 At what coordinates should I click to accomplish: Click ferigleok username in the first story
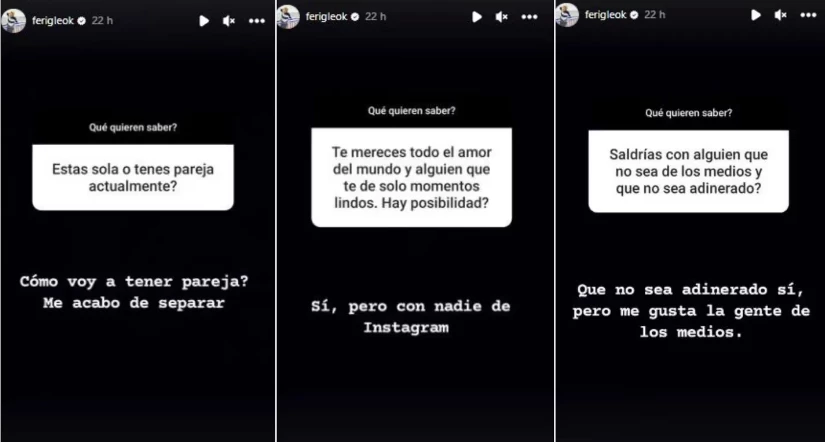tap(53, 21)
